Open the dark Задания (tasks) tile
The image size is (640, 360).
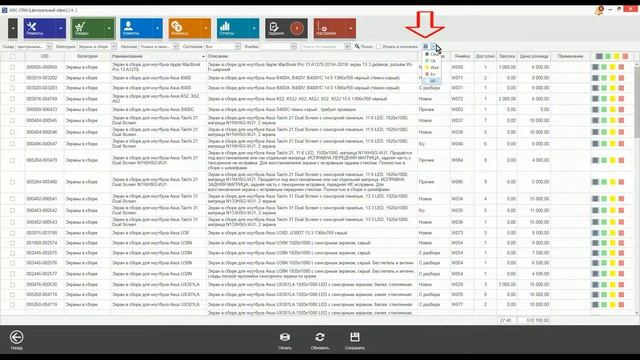pyautogui.click(x=287, y=28)
